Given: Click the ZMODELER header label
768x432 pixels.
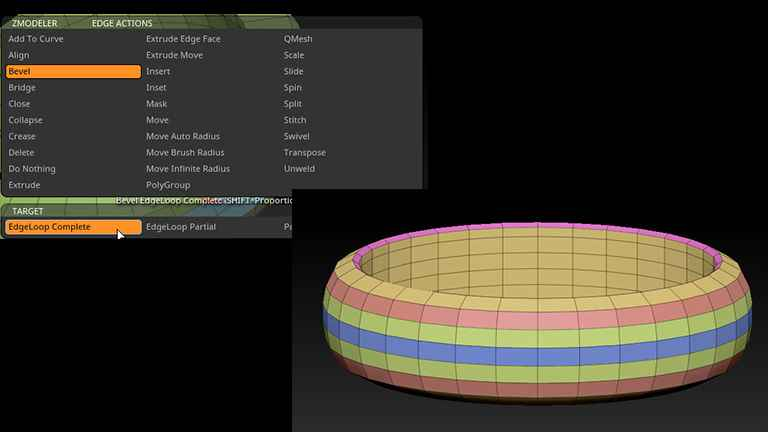Looking at the screenshot, I should [x=34, y=23].
